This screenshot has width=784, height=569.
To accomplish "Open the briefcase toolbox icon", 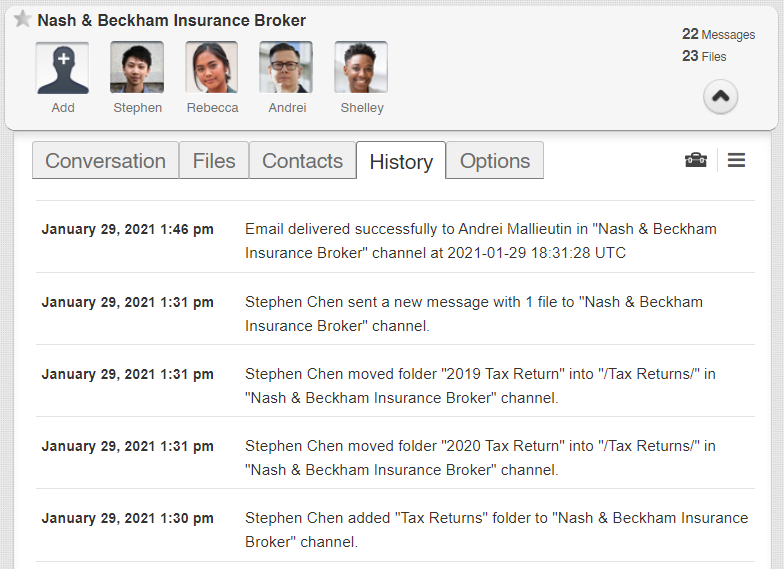I will [696, 160].
